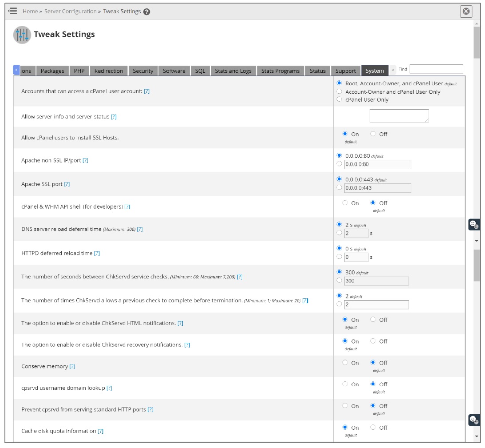The width and height of the screenshot is (485, 448).
Task: Open help for Prevent cpsrvd serving HTTP ports
Action: [150, 410]
